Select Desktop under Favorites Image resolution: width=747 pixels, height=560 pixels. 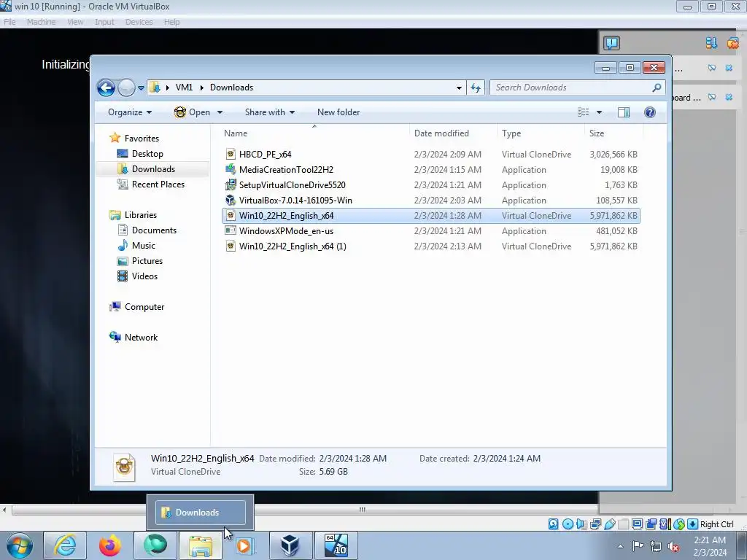[147, 154]
